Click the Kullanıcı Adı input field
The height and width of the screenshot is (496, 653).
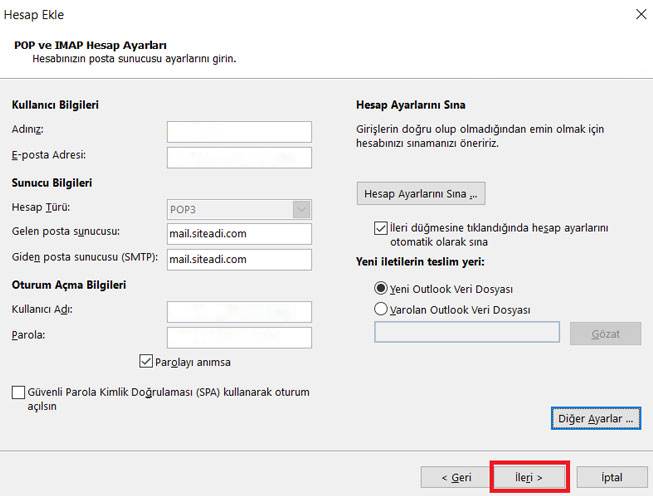click(239, 311)
